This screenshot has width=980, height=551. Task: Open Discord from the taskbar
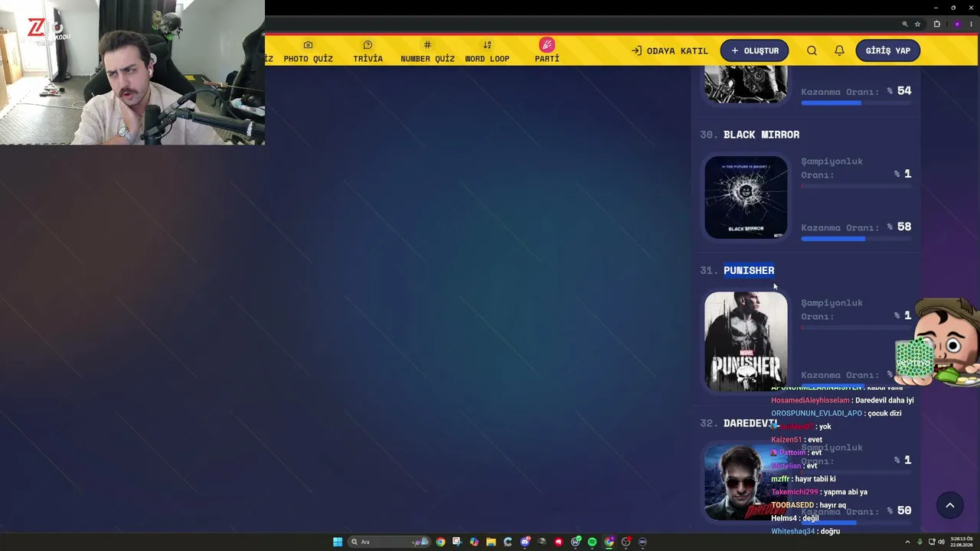pyautogui.click(x=525, y=542)
